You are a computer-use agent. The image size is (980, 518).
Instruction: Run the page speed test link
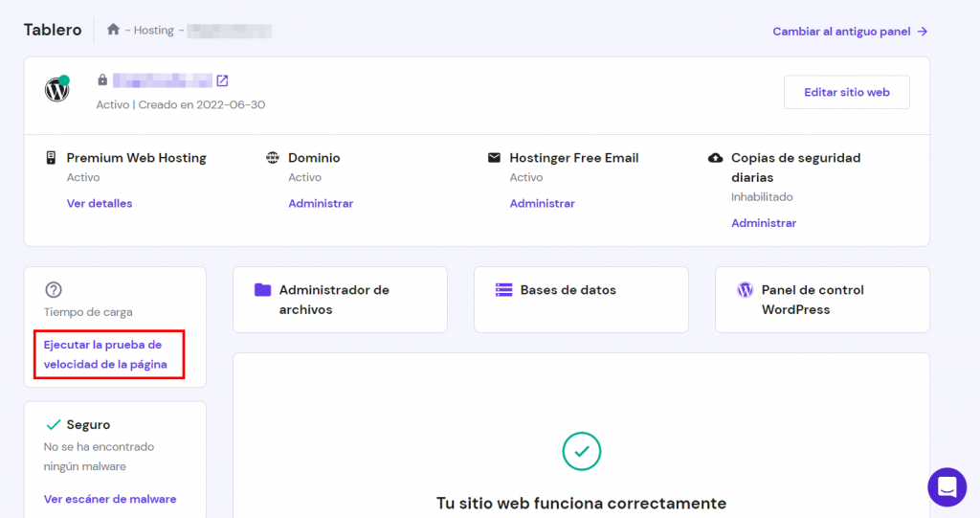point(105,354)
